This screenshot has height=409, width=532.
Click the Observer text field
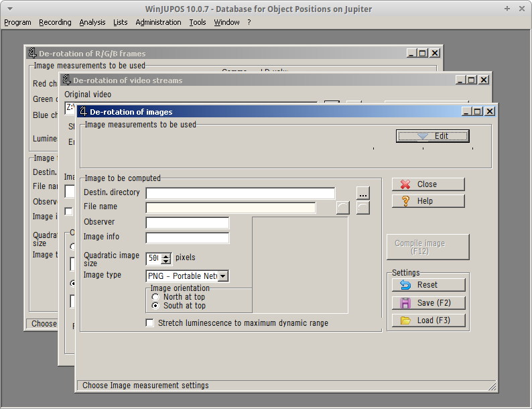click(187, 223)
